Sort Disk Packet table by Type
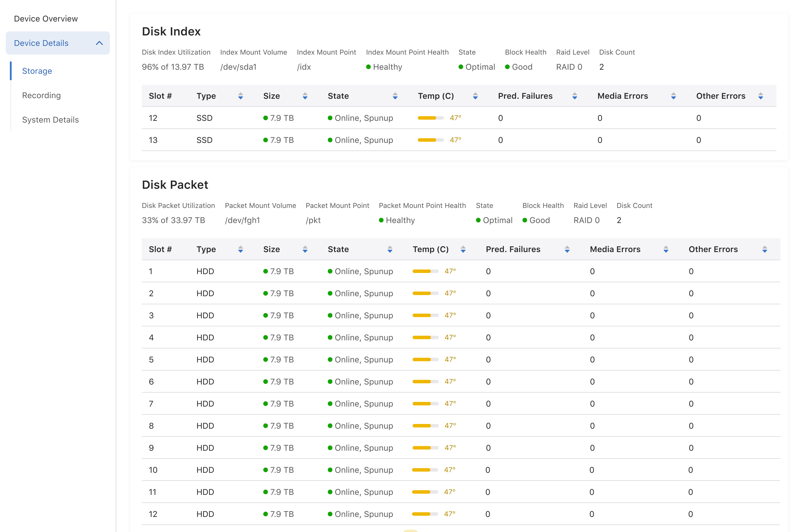Screen dimensions: 802x532 click(240, 249)
